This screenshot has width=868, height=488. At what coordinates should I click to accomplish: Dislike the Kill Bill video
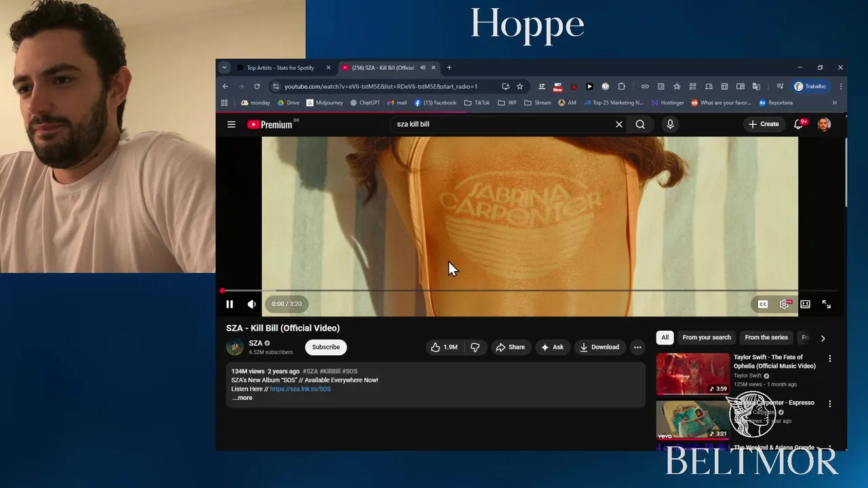pyautogui.click(x=475, y=347)
